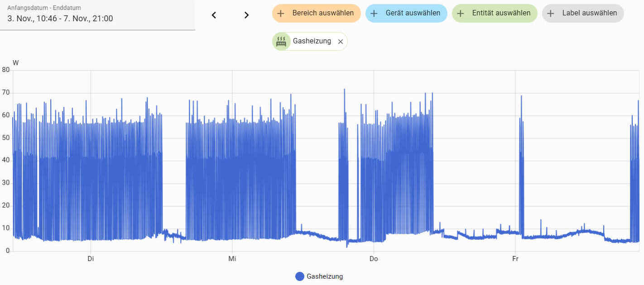644x285 pixels.
Task: Click the plus icon on Entität auswählen
Action: (461, 13)
